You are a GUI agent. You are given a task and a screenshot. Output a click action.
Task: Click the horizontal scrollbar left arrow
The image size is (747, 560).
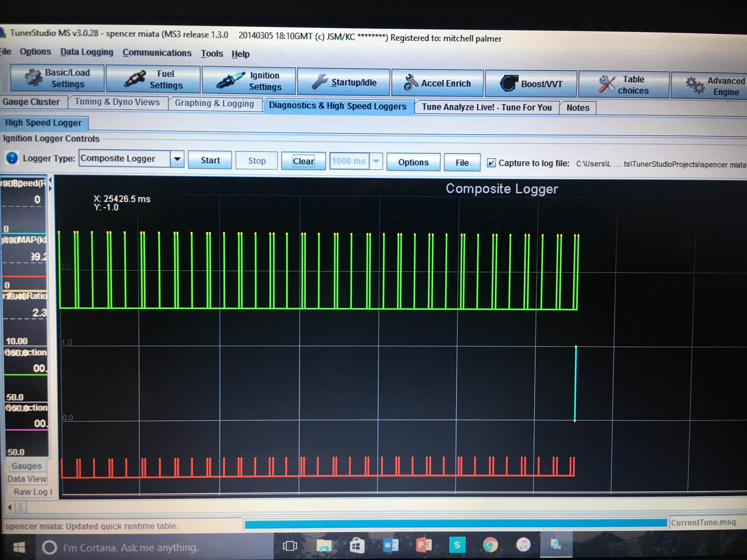(x=10, y=507)
